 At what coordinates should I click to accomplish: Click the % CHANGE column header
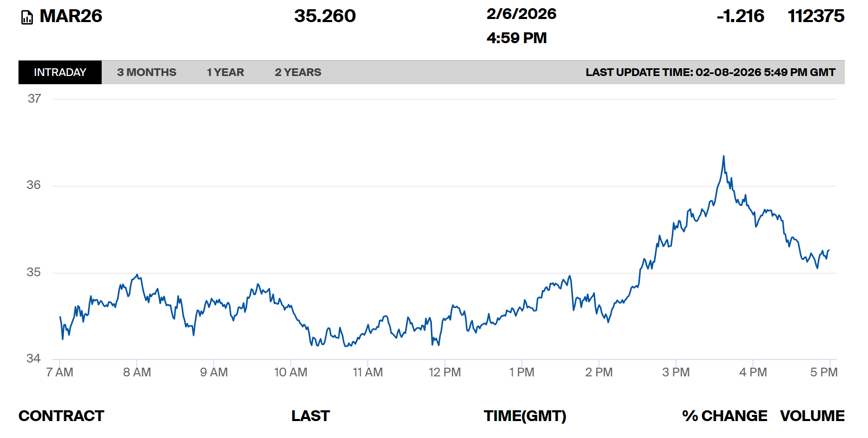pyautogui.click(x=724, y=416)
